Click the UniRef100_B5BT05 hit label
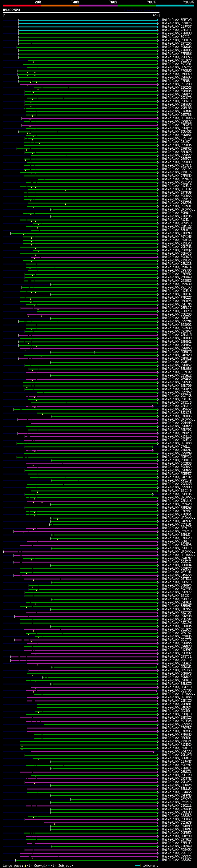197x868 pixels. coord(177,20)
